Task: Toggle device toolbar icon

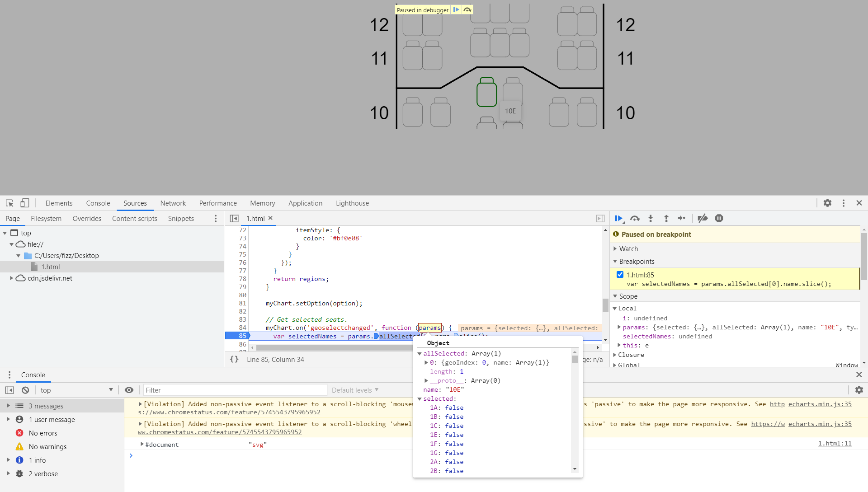Action: [25, 203]
